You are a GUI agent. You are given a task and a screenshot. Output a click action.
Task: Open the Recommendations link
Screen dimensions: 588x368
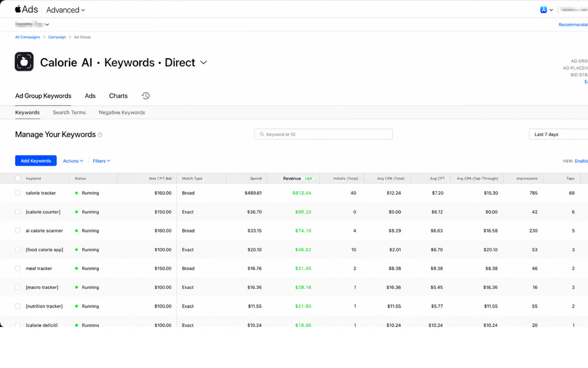(573, 25)
